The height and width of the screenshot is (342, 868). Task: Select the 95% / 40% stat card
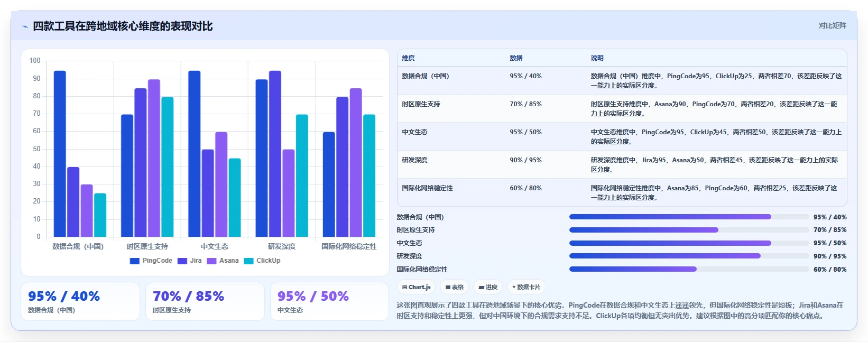coord(80,301)
